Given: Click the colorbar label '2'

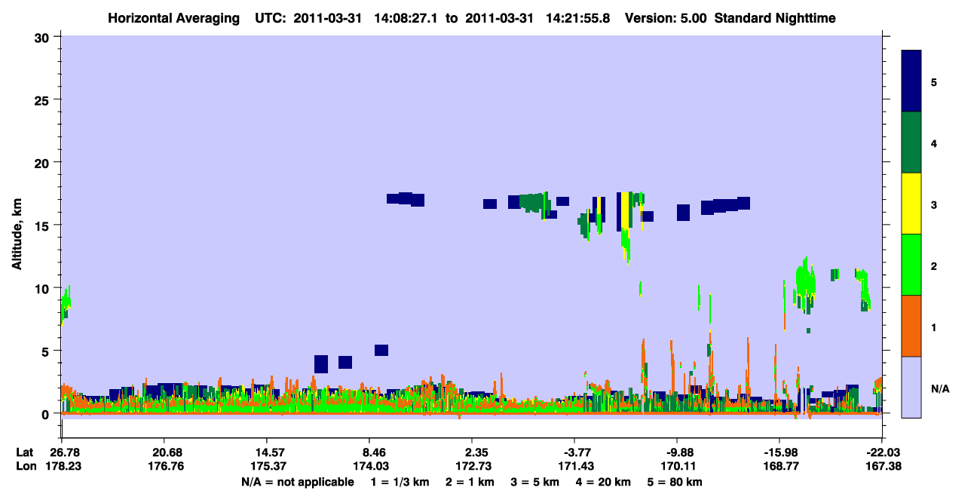Looking at the screenshot, I should (934, 266).
